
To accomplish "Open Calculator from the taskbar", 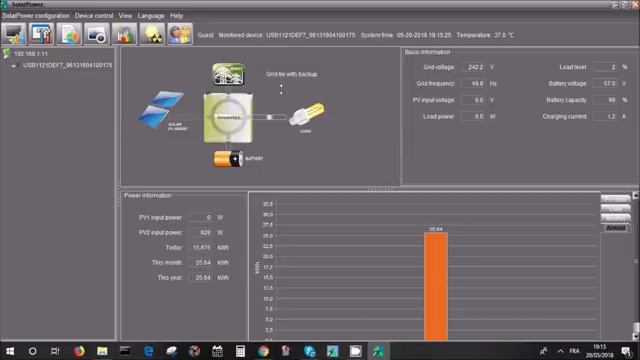I will (240, 351).
